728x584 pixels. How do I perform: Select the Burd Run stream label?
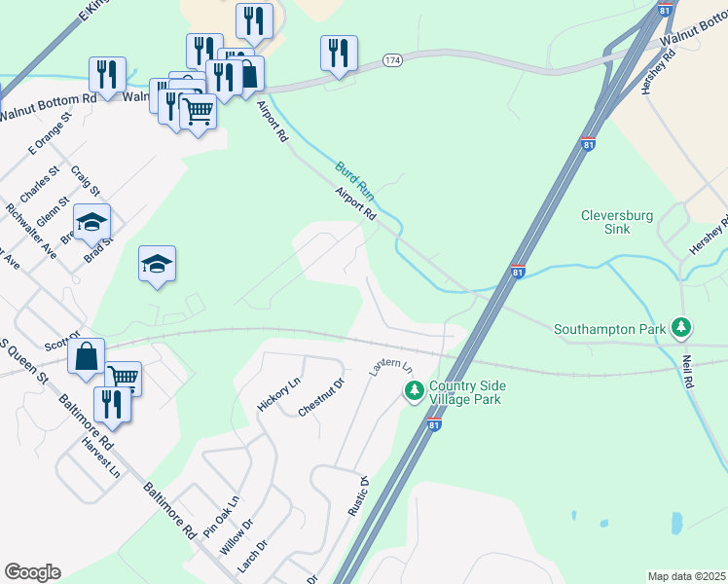click(354, 181)
